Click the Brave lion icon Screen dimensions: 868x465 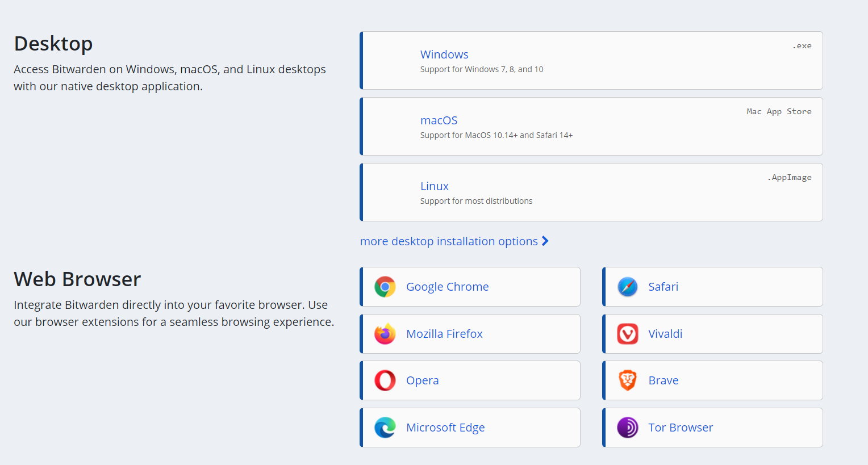tap(628, 380)
